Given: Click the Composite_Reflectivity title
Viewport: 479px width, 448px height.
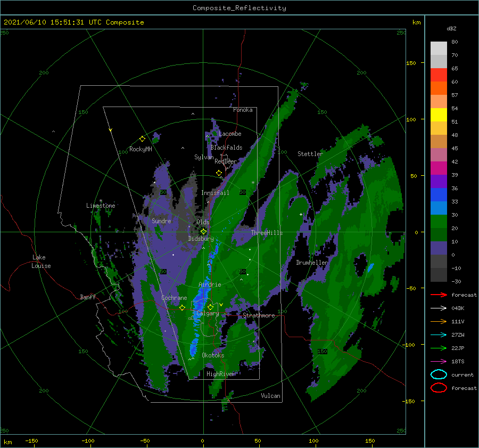Looking at the screenshot, I should [239, 8].
